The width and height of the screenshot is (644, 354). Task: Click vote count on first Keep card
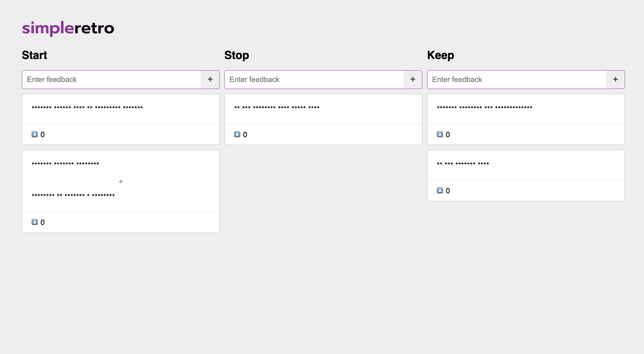(448, 135)
